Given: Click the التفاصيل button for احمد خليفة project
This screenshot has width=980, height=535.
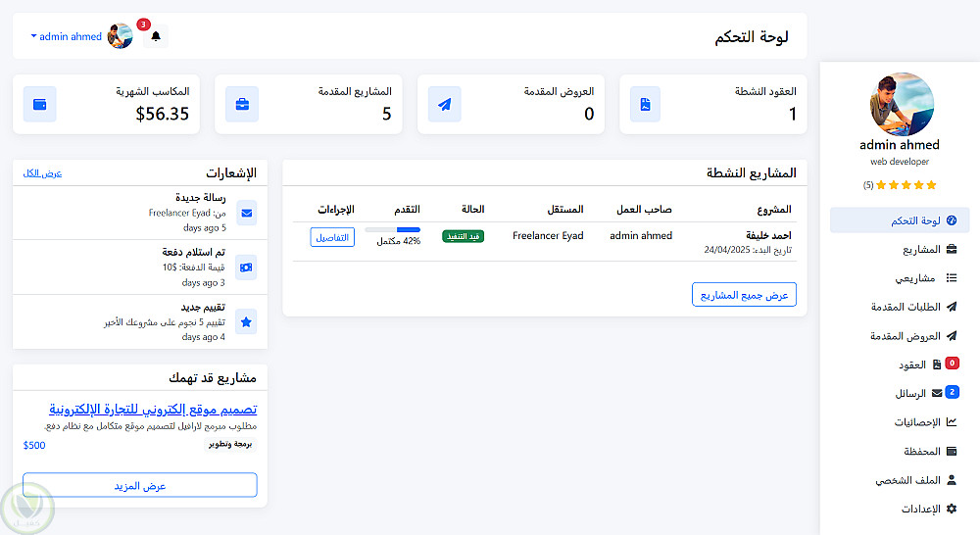Looking at the screenshot, I should [332, 237].
